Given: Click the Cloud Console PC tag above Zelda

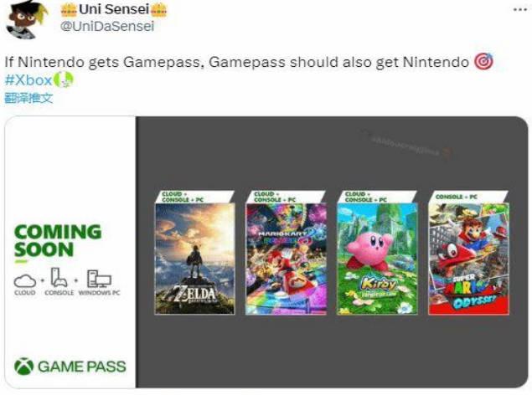Looking at the screenshot, I should 183,197.
